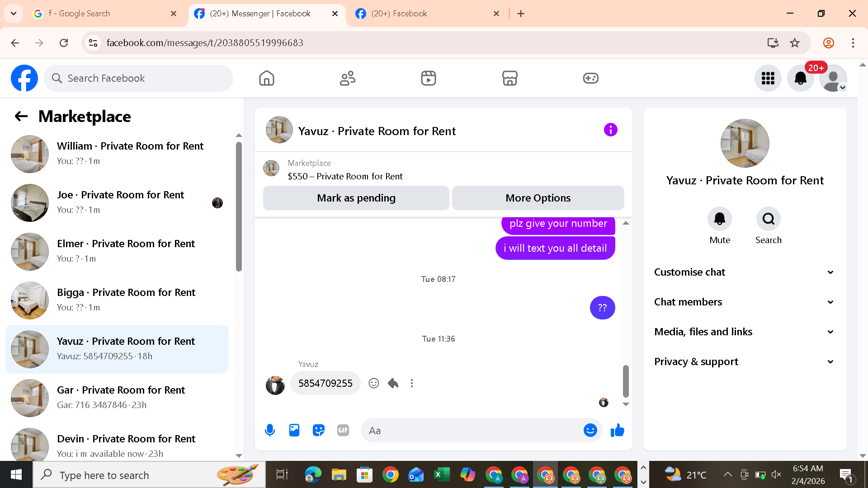
Task: Mute the Yavuz conversation
Action: pos(719,219)
